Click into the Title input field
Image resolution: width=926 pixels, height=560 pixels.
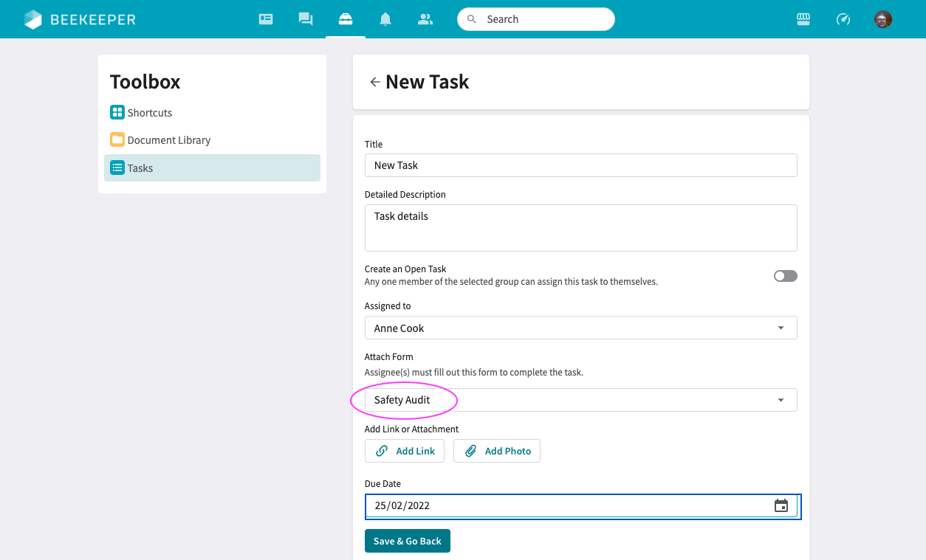click(581, 165)
